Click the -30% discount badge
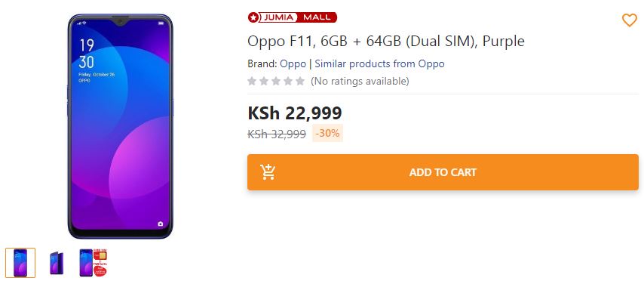 pos(327,133)
